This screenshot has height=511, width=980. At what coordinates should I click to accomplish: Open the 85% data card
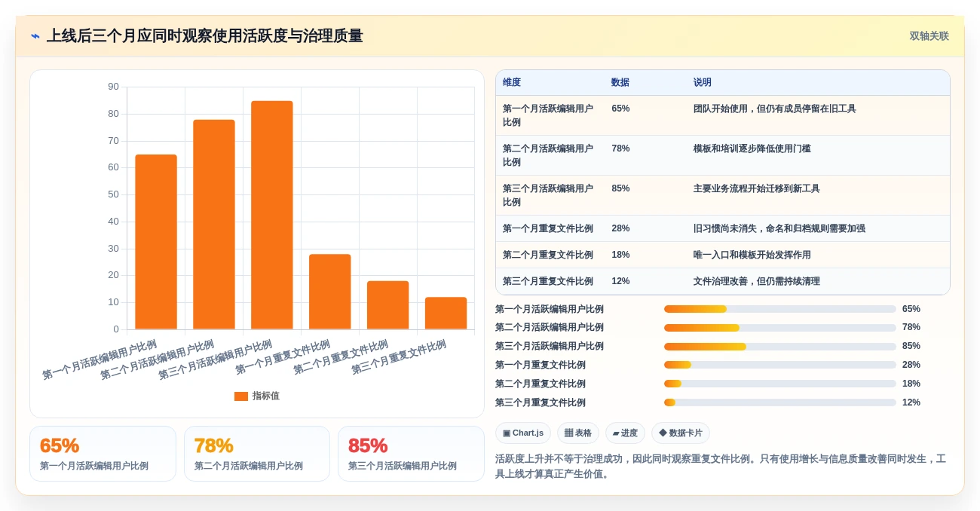411,454
